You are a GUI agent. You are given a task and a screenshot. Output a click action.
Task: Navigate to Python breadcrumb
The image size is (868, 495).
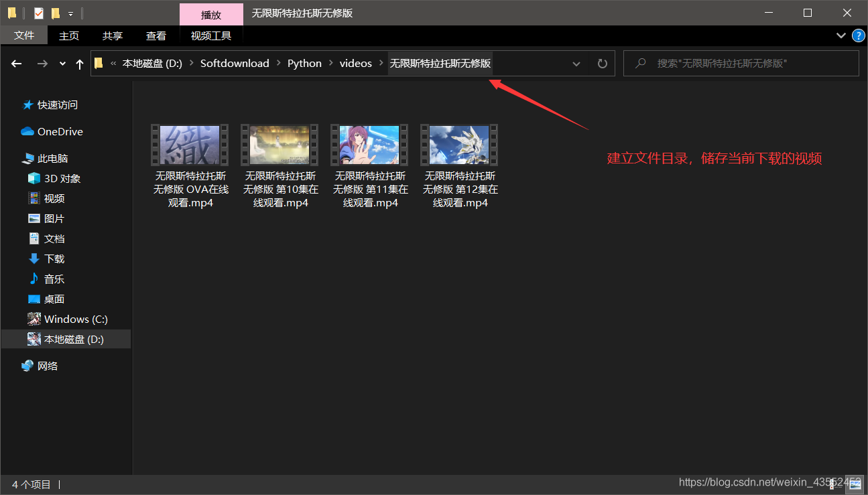304,63
